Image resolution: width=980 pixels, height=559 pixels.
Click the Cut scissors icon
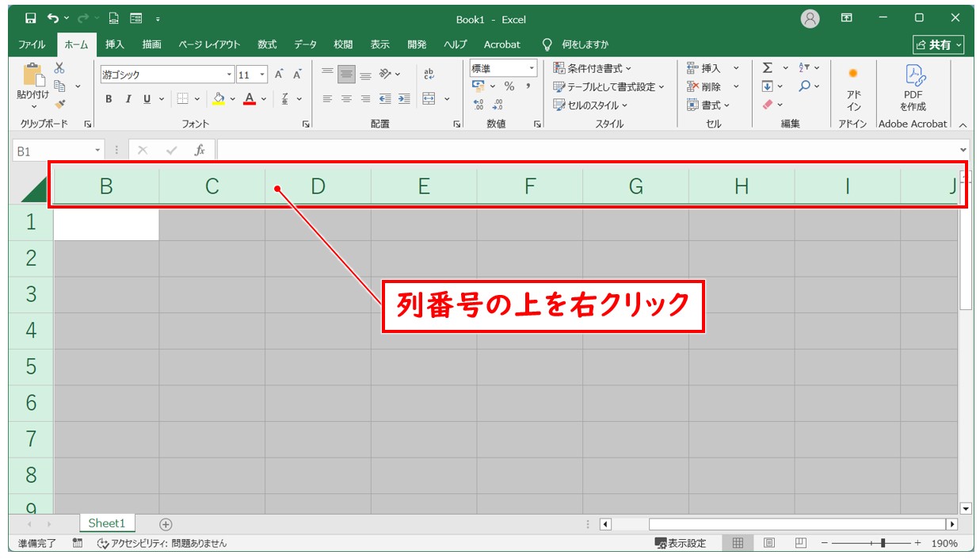coord(59,68)
